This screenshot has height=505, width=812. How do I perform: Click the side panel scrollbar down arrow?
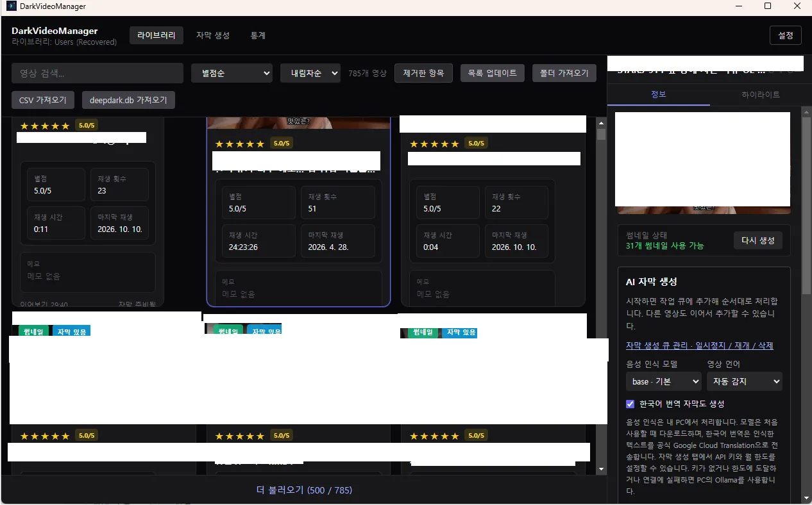(807, 498)
